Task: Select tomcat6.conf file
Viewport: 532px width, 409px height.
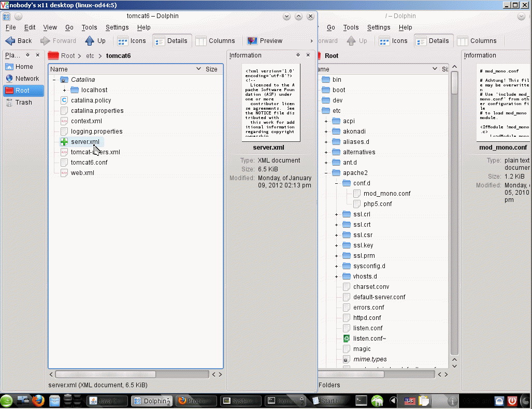Action: click(x=89, y=163)
